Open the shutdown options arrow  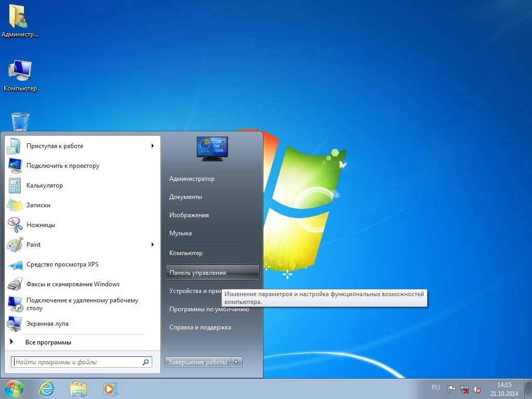pyautogui.click(x=237, y=362)
